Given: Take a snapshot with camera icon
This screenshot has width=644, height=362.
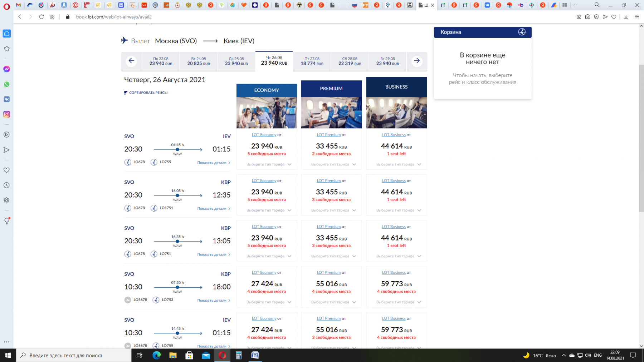Looking at the screenshot, I should 587,17.
